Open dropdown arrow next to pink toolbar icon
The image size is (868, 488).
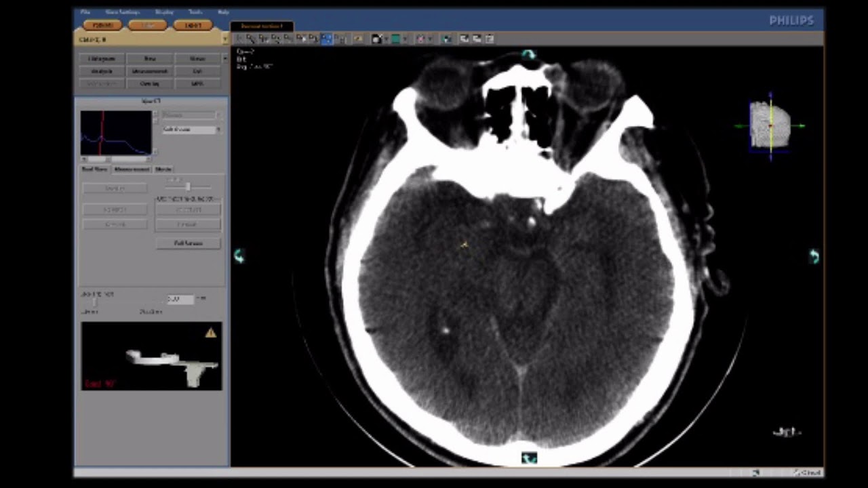click(x=430, y=39)
